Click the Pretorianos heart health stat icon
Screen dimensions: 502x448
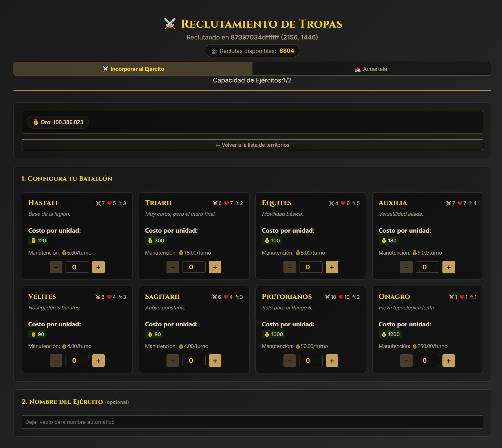coord(341,297)
